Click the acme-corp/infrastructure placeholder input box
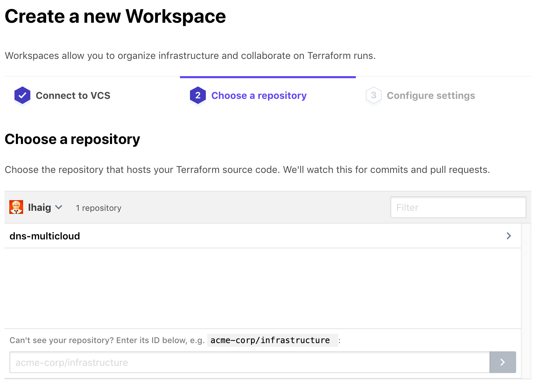Viewport: 542px width, 392px height. (249, 362)
